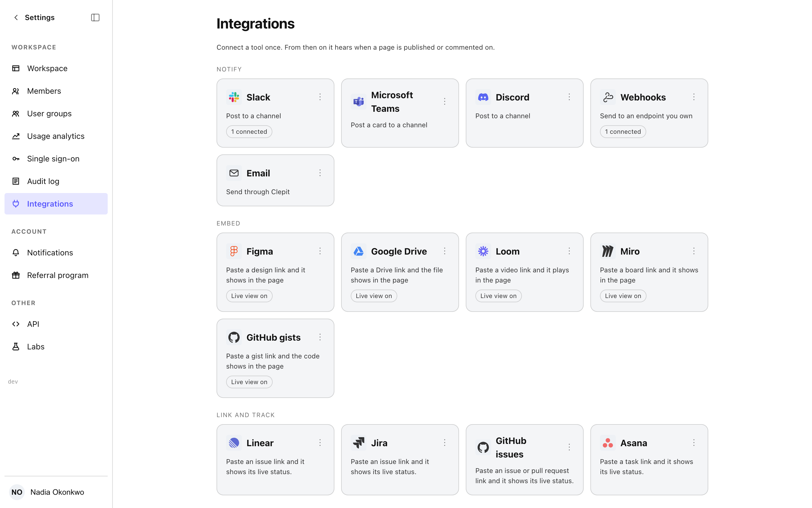Screen dimensions: 812x508
Task: Open the Nadia Okonkwo profile entry
Action: tap(56, 492)
